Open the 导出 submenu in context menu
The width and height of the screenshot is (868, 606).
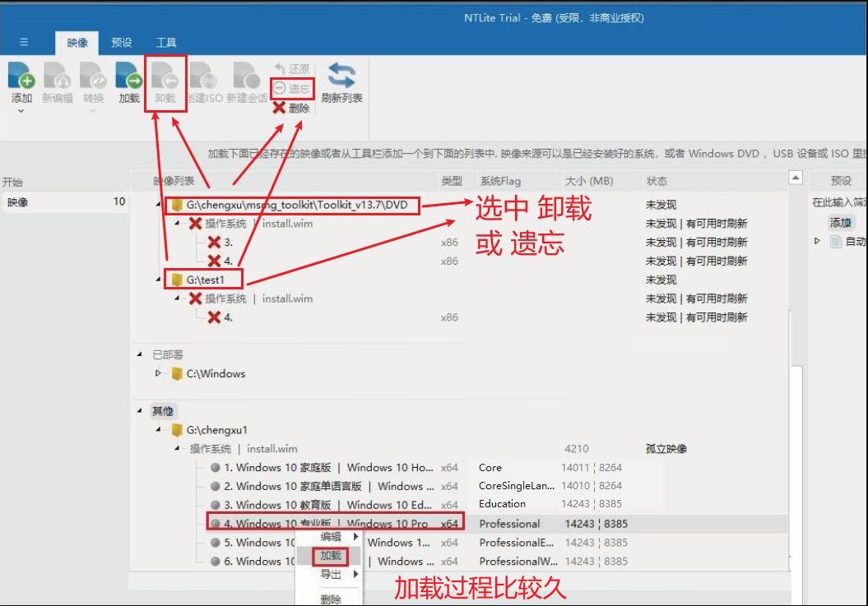click(331, 575)
